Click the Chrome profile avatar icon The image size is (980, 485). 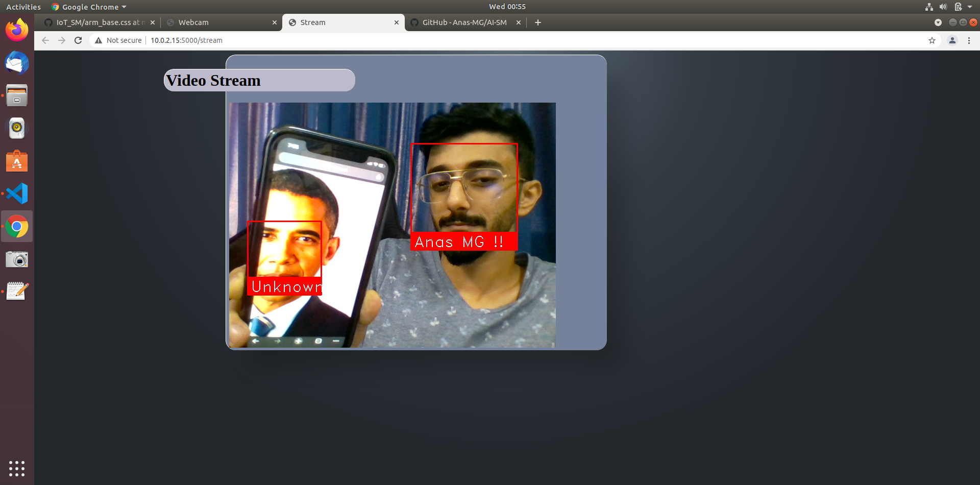tap(952, 40)
